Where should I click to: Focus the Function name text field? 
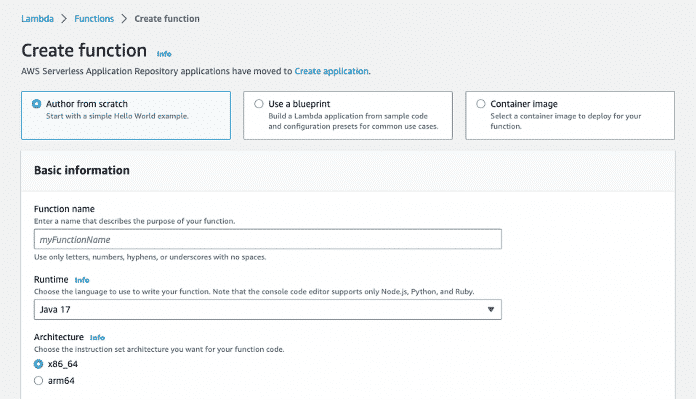(x=267, y=240)
